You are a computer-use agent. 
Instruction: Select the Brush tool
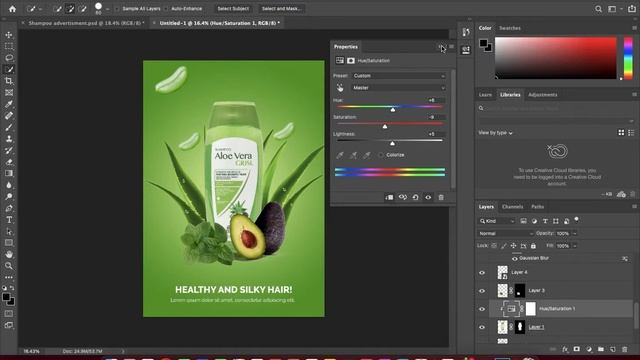pos(9,127)
